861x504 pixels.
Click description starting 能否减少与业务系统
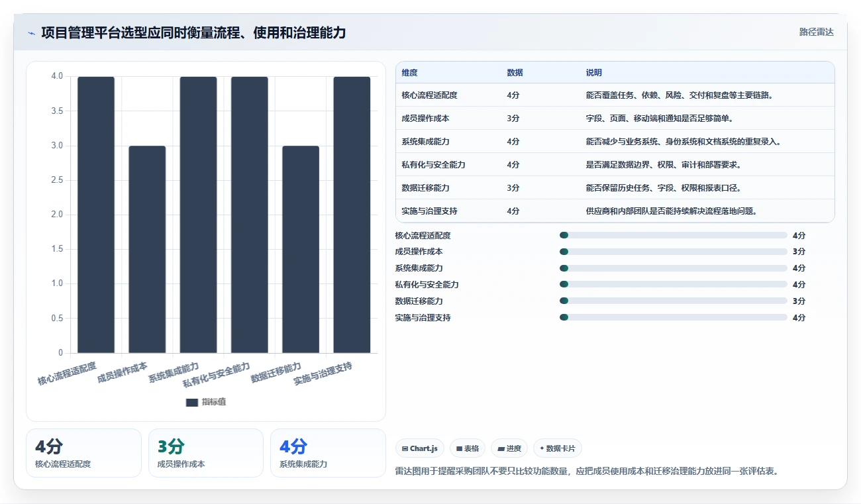tap(684, 142)
